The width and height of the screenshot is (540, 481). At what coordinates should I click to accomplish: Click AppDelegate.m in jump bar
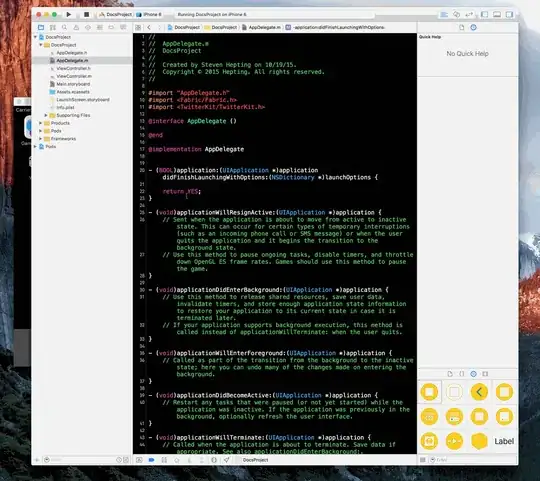point(261,27)
